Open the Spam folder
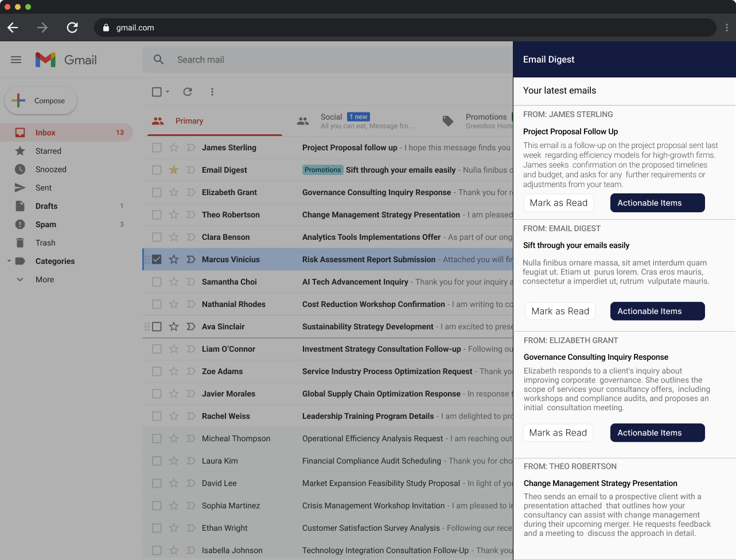Screen dimensions: 736x560 tap(67, 224)
